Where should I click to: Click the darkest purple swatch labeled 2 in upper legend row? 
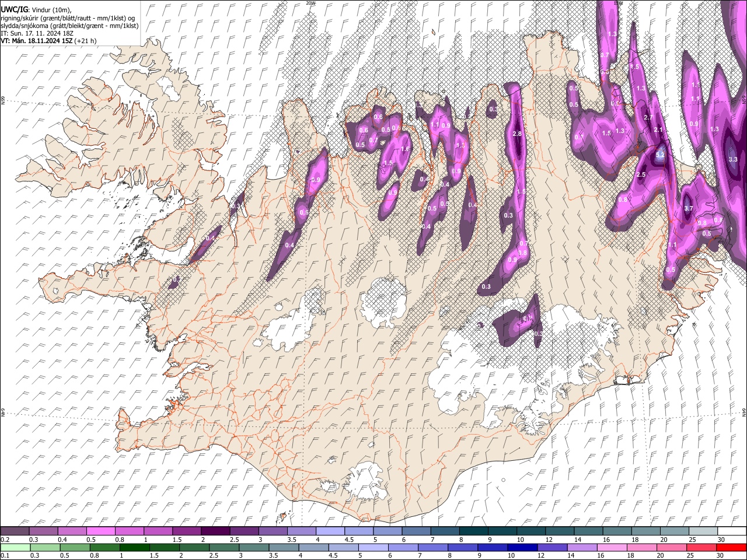tap(215, 531)
